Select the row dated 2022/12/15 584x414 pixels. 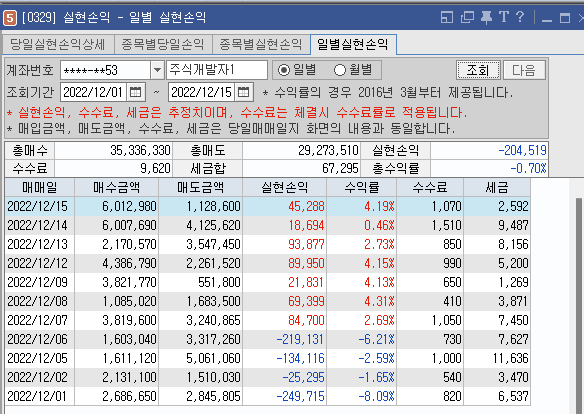click(268, 206)
